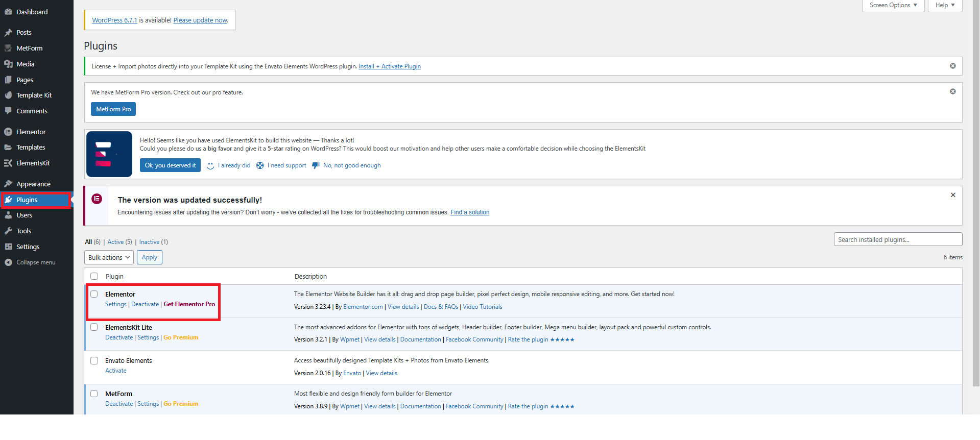
Task: Click the smiley icon beside I already did
Action: pos(210,165)
